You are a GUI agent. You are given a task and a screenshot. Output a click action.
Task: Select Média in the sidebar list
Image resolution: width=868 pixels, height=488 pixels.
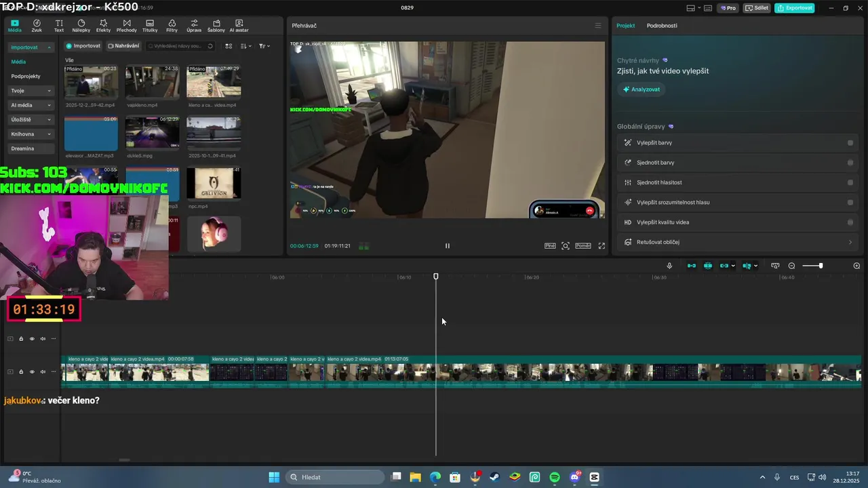coord(18,62)
